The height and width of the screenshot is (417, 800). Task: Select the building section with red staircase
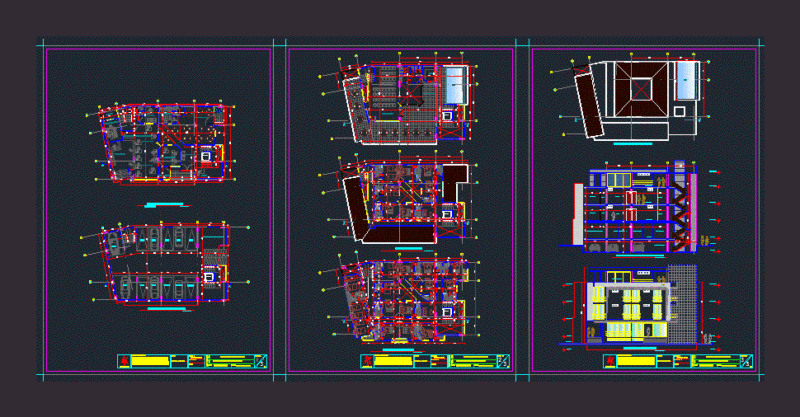(x=638, y=207)
